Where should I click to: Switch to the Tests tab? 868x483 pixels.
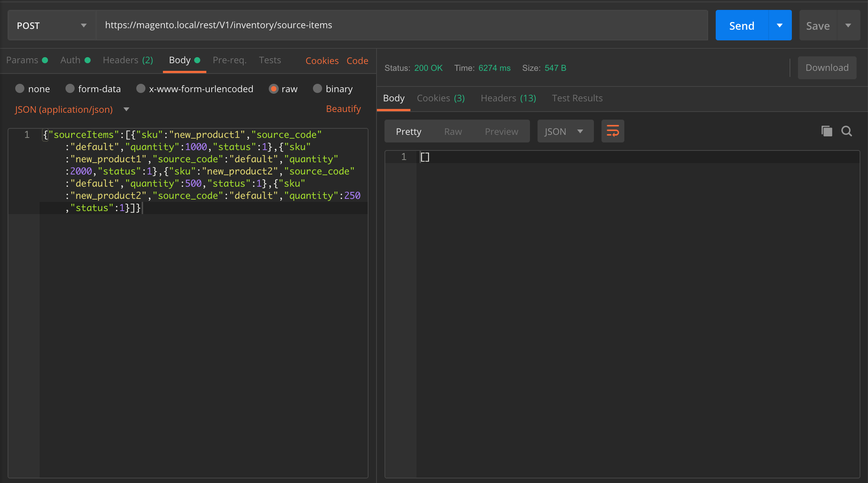coord(270,60)
